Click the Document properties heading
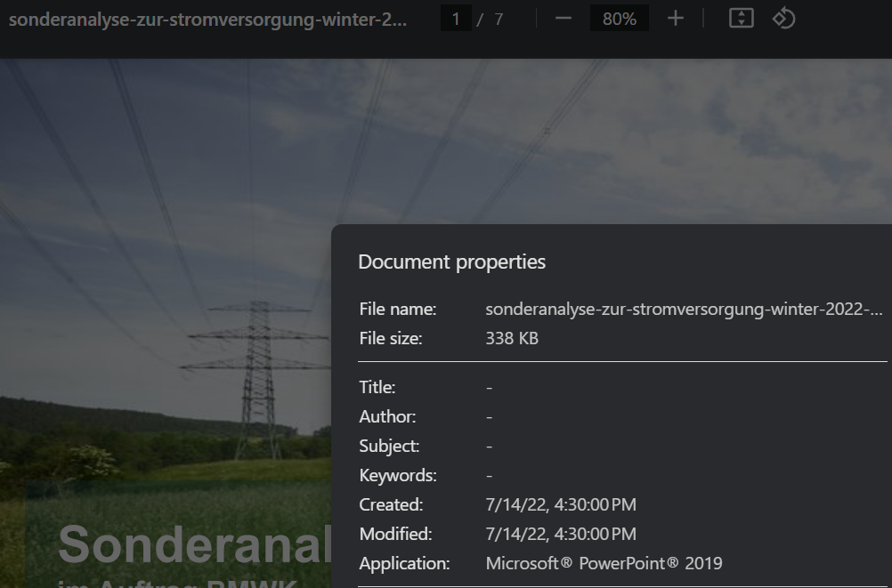The height and width of the screenshot is (588, 892). pyautogui.click(x=451, y=262)
